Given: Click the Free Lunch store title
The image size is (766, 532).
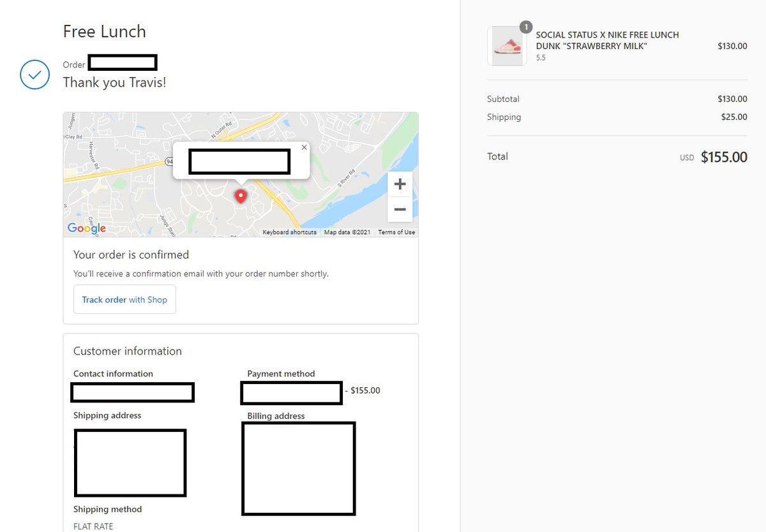Looking at the screenshot, I should (x=104, y=31).
